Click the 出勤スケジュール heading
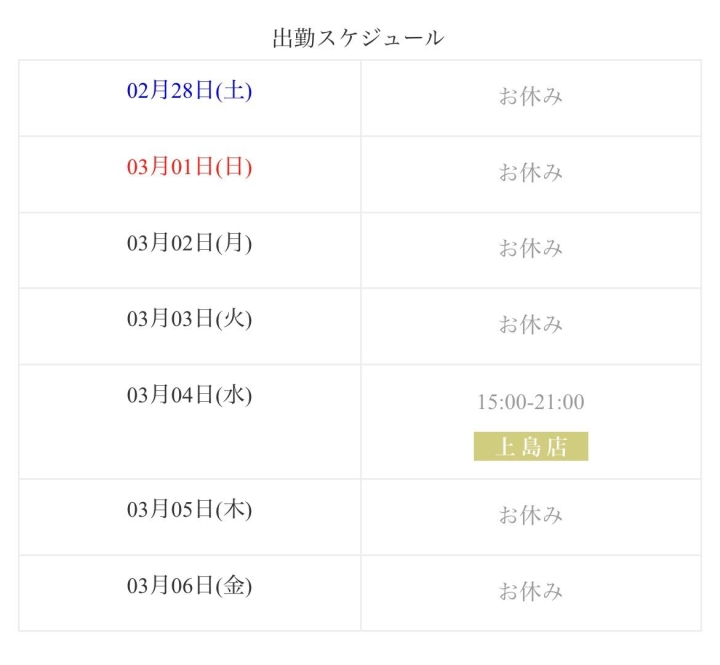Viewport: 720px width, 665px height. coord(358,38)
